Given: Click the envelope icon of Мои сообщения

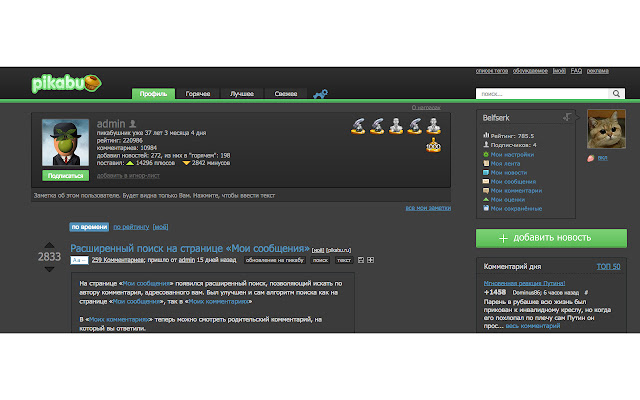Looking at the screenshot, I should click(x=486, y=181).
